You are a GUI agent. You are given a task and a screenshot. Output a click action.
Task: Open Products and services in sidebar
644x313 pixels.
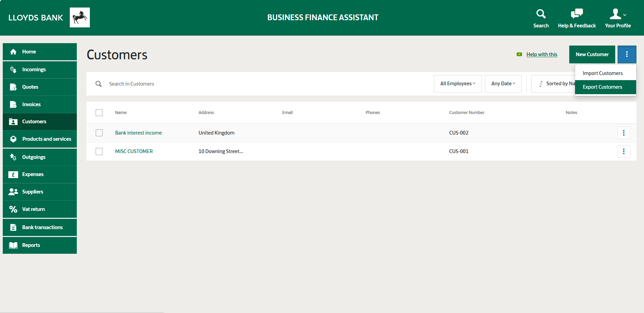point(40,139)
